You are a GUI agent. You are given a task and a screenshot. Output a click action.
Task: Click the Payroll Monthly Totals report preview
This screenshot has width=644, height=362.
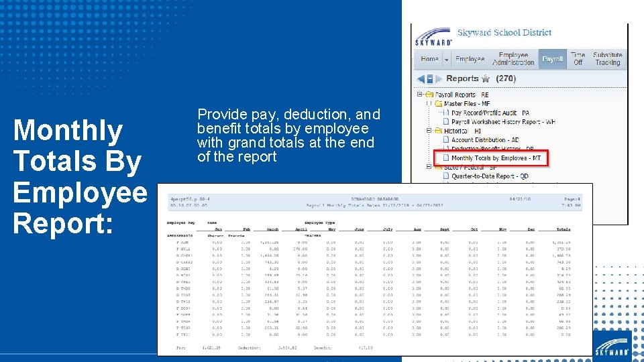(375, 269)
